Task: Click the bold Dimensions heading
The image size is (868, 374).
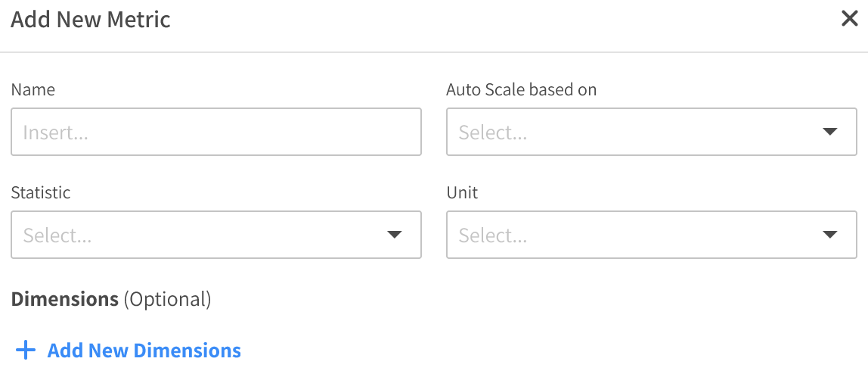Action: click(64, 299)
